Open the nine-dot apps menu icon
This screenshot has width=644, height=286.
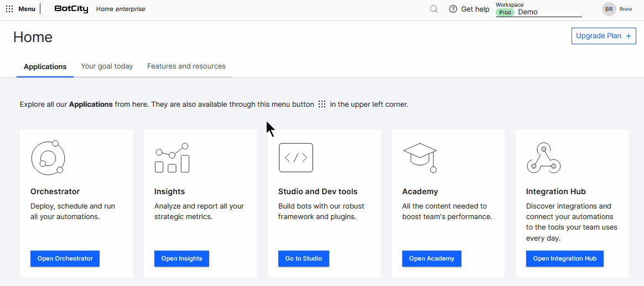[x=9, y=9]
